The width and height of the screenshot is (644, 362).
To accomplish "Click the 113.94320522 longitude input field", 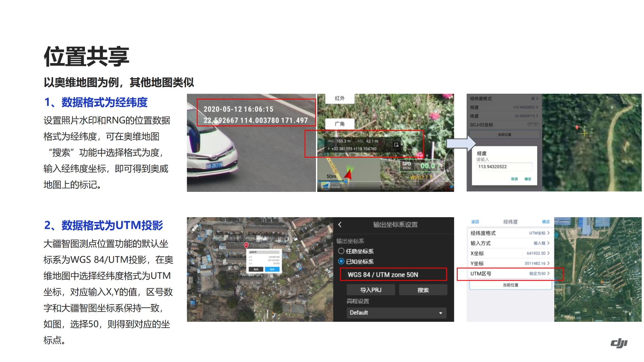I will (x=504, y=167).
